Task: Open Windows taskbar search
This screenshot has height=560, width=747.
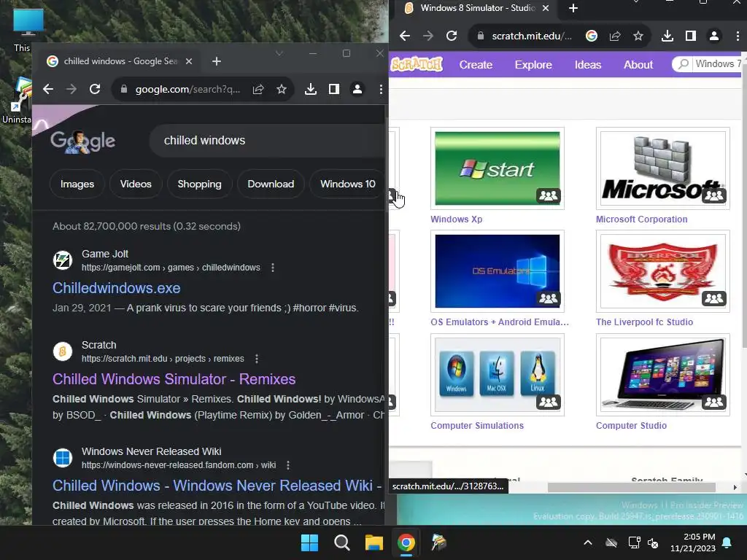Action: point(341,542)
